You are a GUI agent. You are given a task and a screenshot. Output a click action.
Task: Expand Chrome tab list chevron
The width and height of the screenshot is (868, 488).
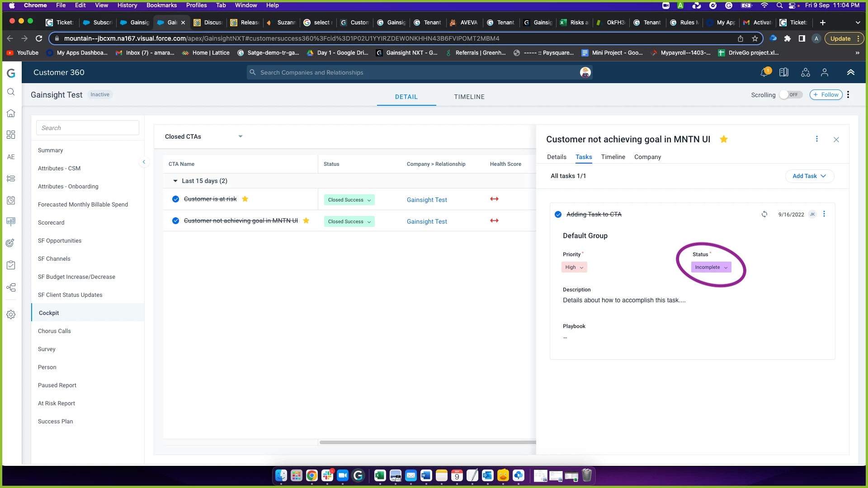point(858,23)
